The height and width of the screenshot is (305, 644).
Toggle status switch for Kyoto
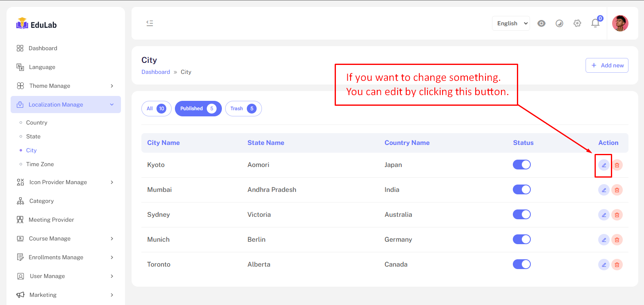(521, 165)
